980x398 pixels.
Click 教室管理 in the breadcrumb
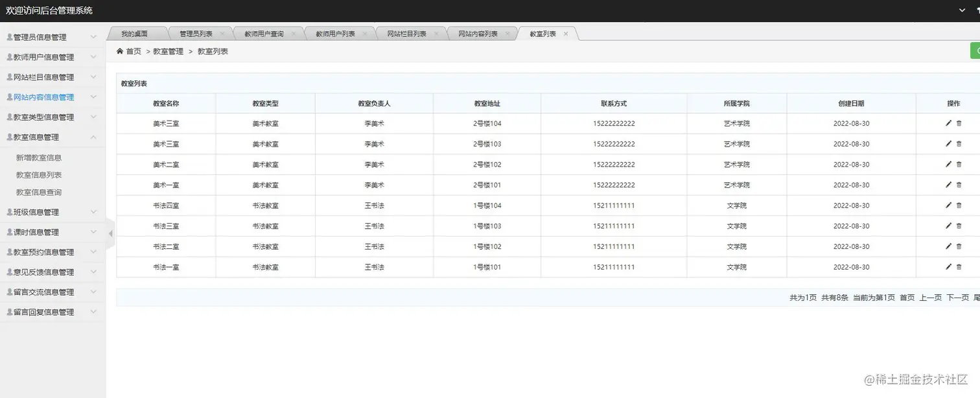169,51
